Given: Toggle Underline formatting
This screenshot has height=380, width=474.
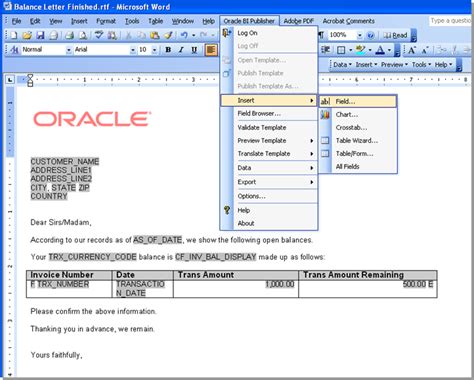Looking at the screenshot, I should point(194,50).
